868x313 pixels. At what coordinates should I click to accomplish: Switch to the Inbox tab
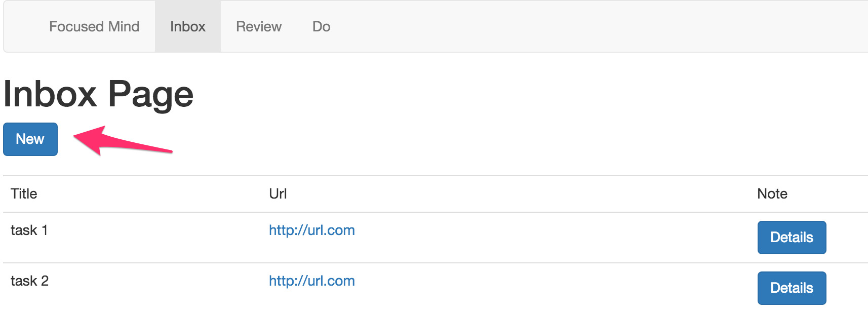coord(188,26)
